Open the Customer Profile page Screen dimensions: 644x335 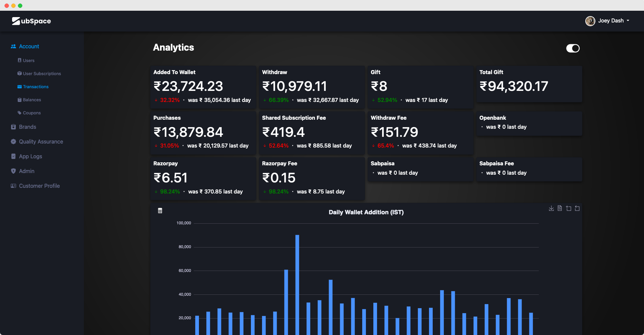point(39,186)
